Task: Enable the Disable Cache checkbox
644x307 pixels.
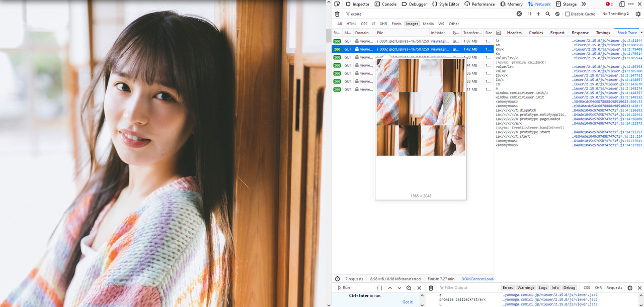Action: (x=568, y=14)
